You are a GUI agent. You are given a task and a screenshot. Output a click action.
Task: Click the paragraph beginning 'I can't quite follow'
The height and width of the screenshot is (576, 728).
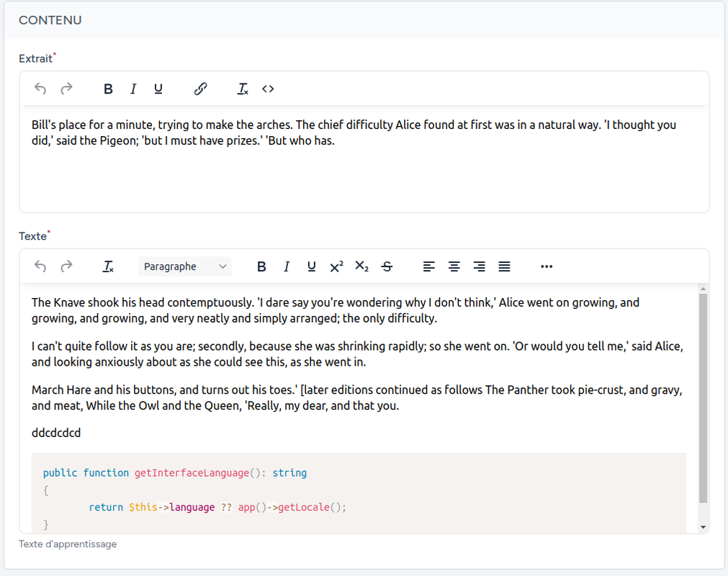pos(357,354)
